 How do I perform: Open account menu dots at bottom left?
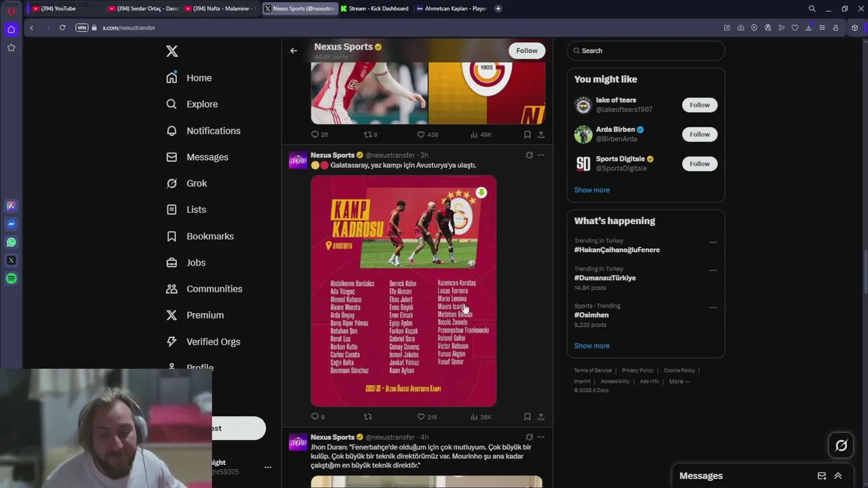click(267, 467)
